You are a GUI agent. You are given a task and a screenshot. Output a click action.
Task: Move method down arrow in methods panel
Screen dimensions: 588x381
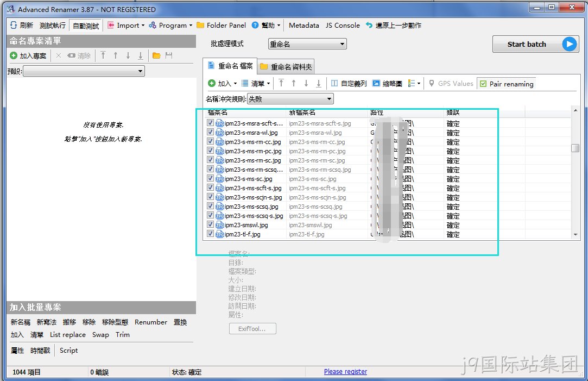128,55
